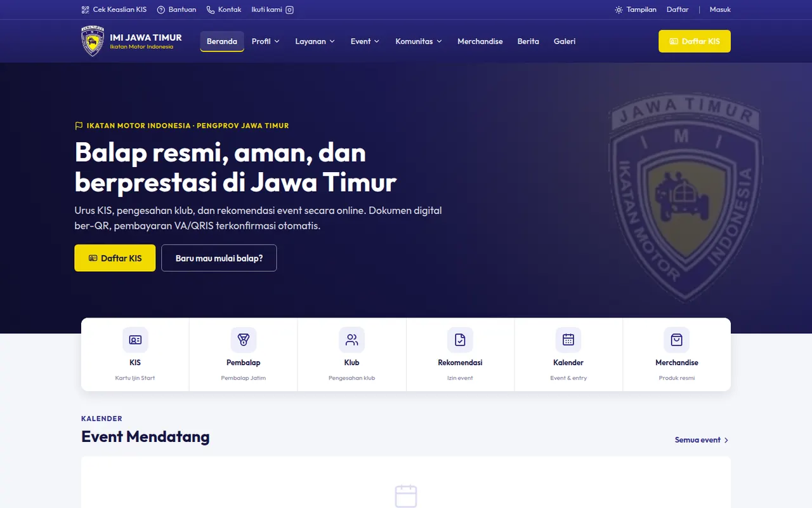Go to the Beranda nav item

point(222,41)
